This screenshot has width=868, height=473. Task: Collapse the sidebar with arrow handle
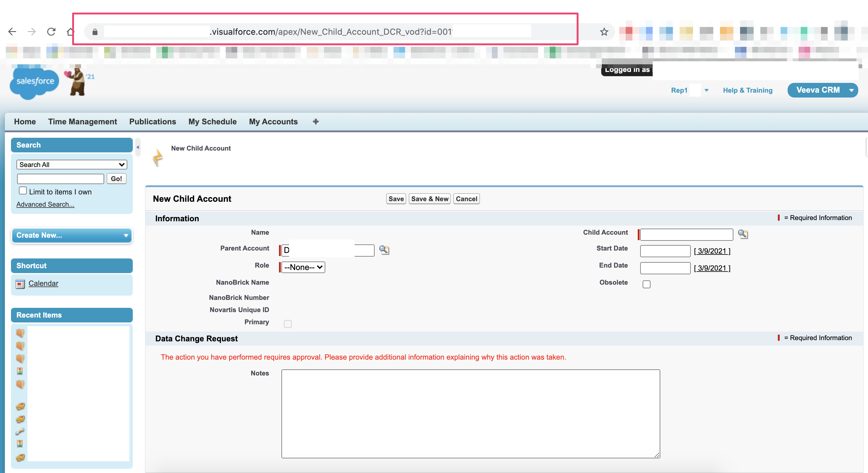pyautogui.click(x=137, y=147)
